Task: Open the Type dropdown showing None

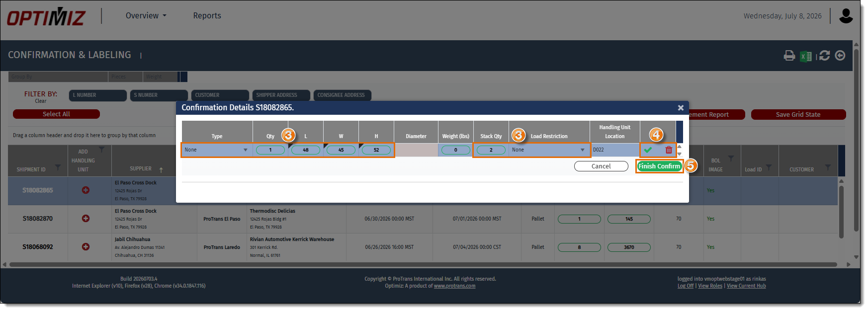Action: (x=217, y=150)
